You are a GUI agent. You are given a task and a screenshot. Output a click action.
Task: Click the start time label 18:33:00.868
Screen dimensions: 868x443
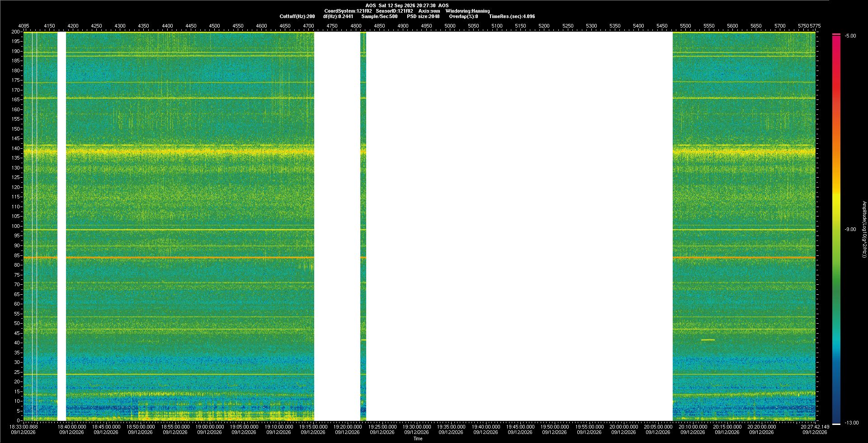pos(24,427)
